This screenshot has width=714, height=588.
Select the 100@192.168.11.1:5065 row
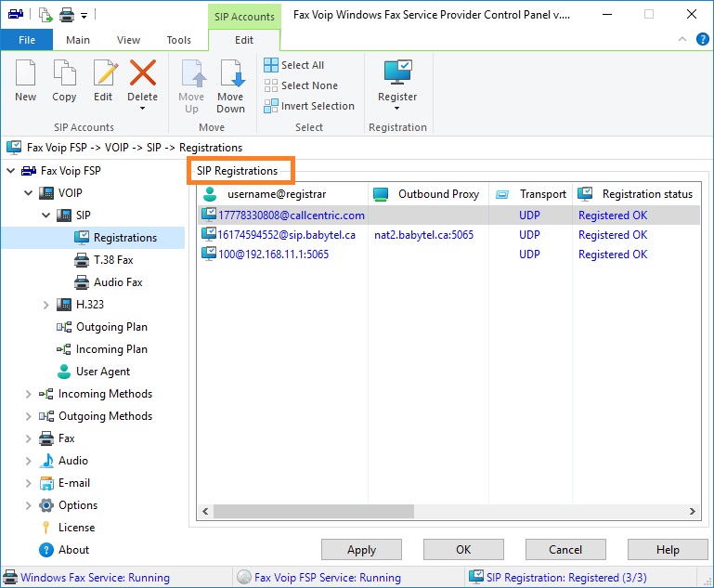tap(449, 255)
